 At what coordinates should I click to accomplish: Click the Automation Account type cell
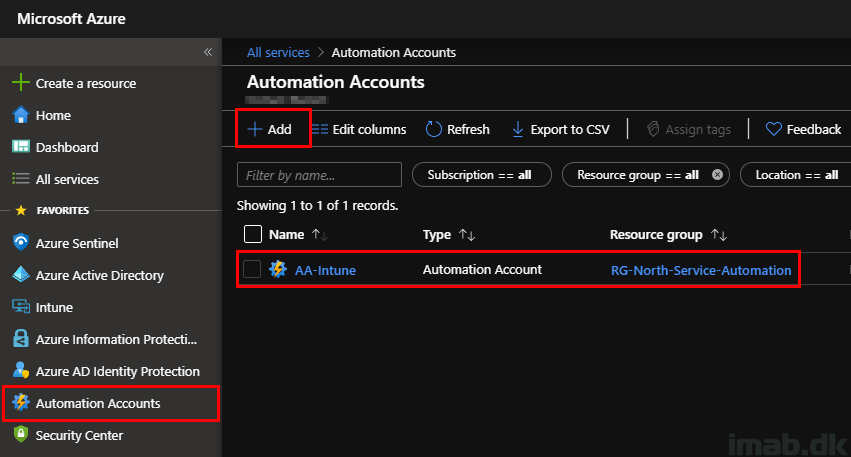tap(482, 270)
